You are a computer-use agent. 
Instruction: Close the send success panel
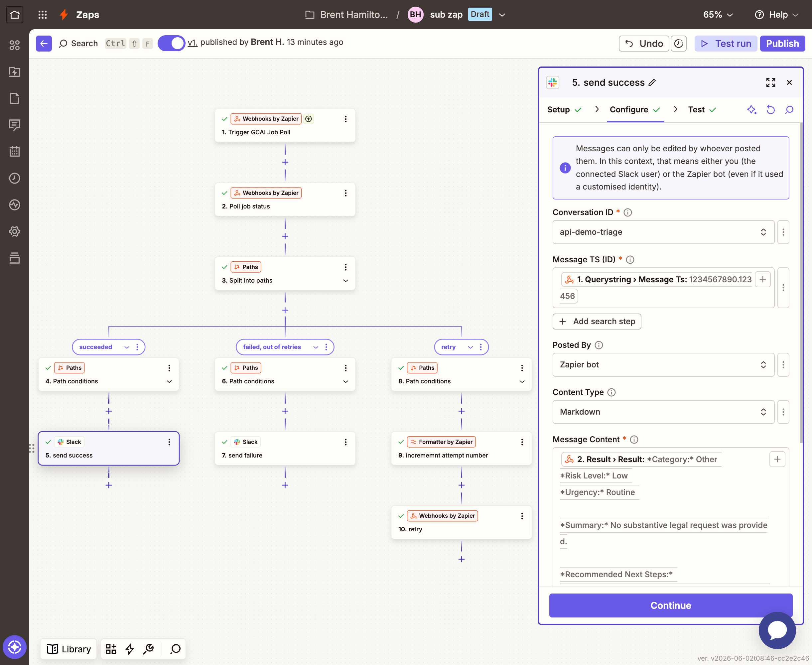(789, 82)
